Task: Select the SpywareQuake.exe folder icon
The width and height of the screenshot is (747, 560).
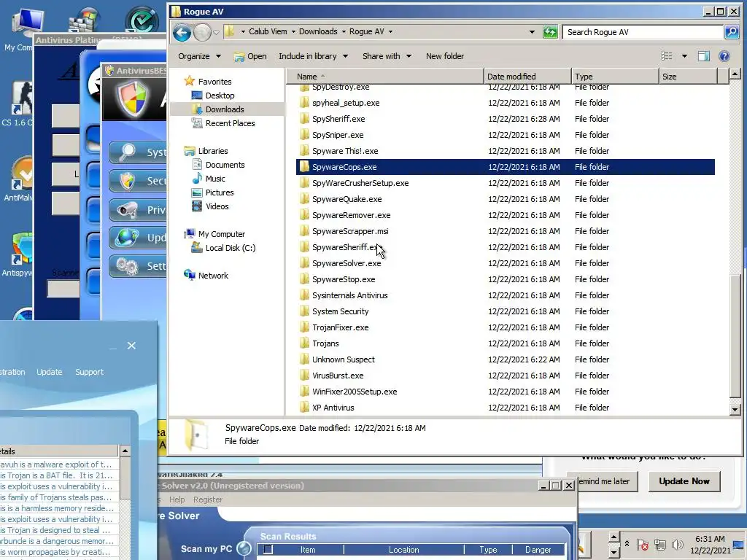Action: (304, 199)
